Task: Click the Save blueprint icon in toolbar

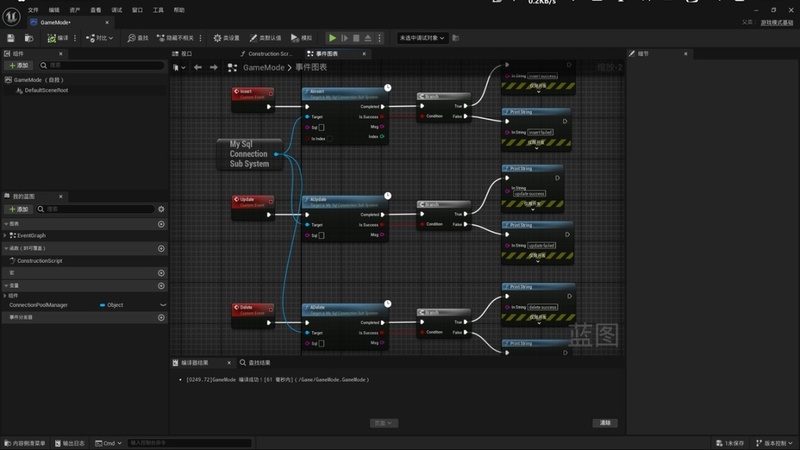Action: (x=11, y=38)
